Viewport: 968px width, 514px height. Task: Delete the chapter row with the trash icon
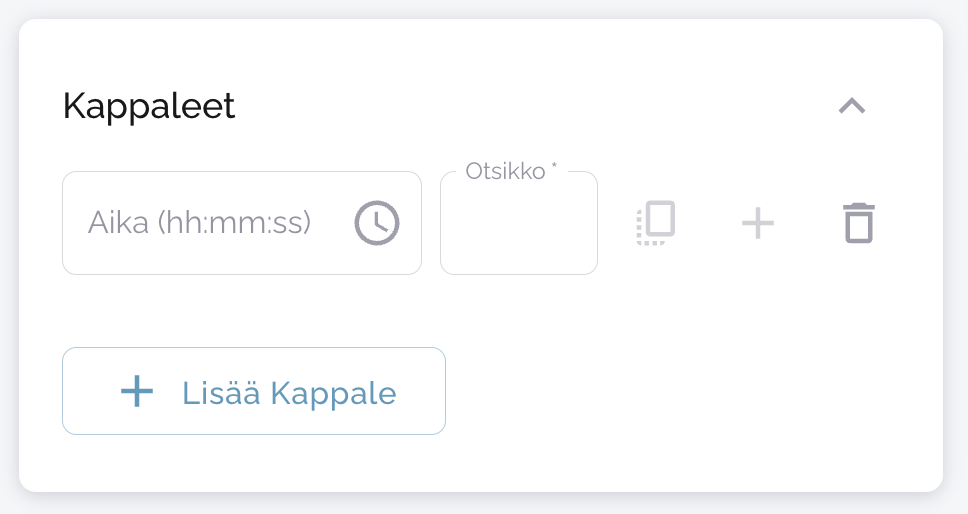(x=859, y=223)
